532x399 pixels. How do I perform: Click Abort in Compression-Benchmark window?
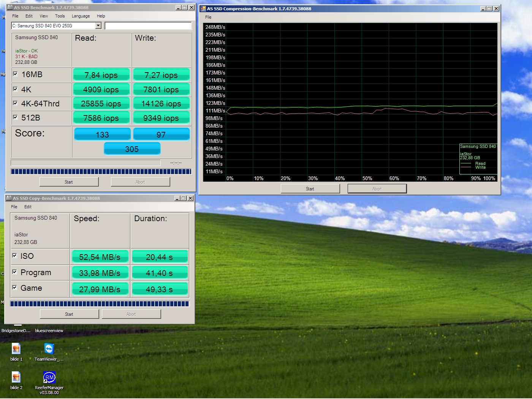pos(377,189)
